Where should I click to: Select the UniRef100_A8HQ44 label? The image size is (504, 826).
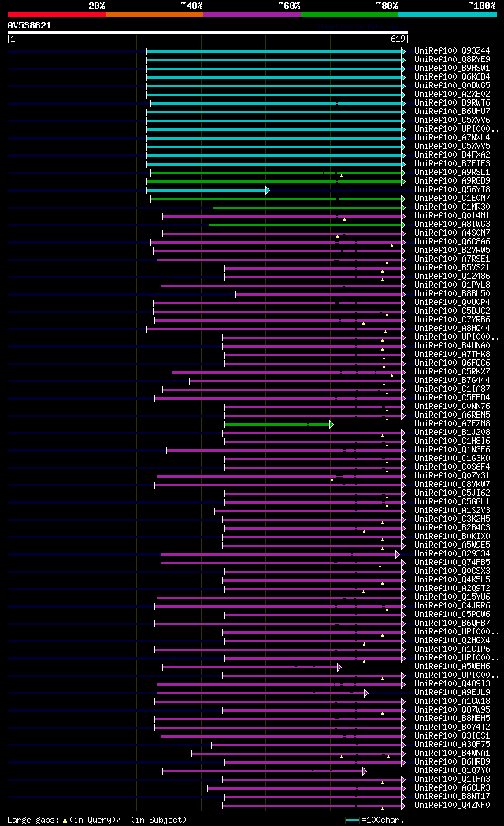[452, 329]
